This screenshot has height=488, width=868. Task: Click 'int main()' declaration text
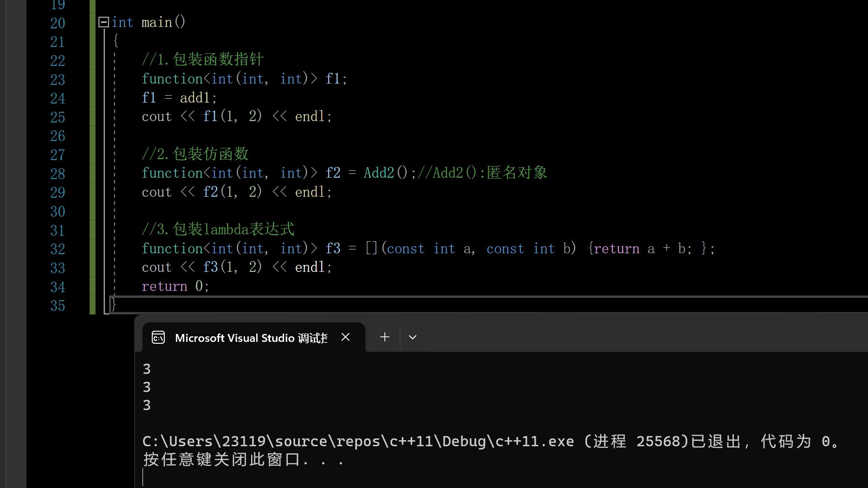point(149,22)
